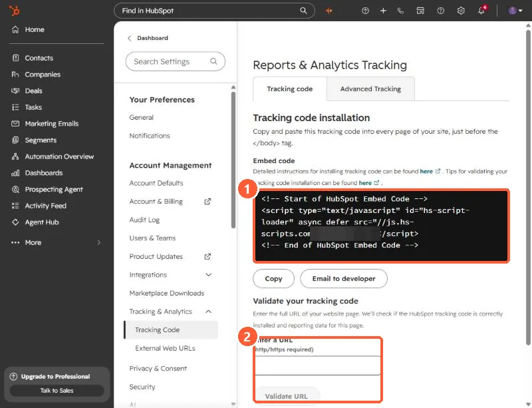Click Account & Billing external link icon
This screenshot has width=532, height=408.
(x=207, y=202)
